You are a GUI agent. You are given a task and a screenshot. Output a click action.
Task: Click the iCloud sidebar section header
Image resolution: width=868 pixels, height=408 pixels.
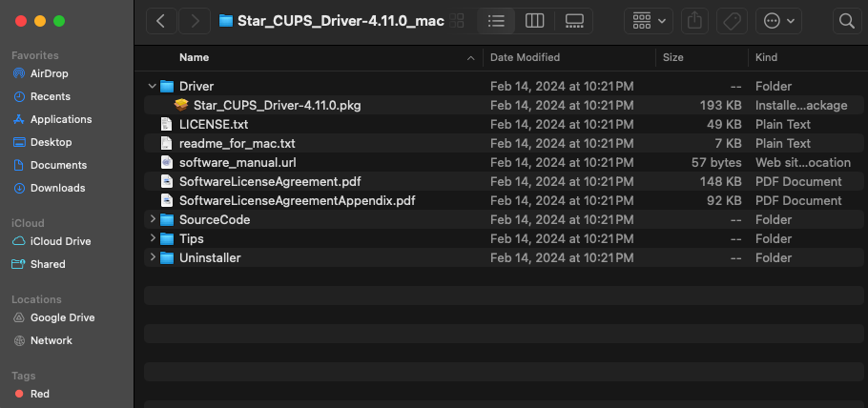click(28, 223)
